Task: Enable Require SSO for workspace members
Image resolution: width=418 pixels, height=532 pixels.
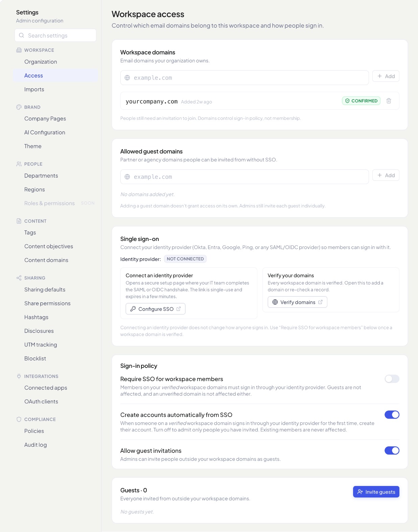Action: pyautogui.click(x=392, y=379)
